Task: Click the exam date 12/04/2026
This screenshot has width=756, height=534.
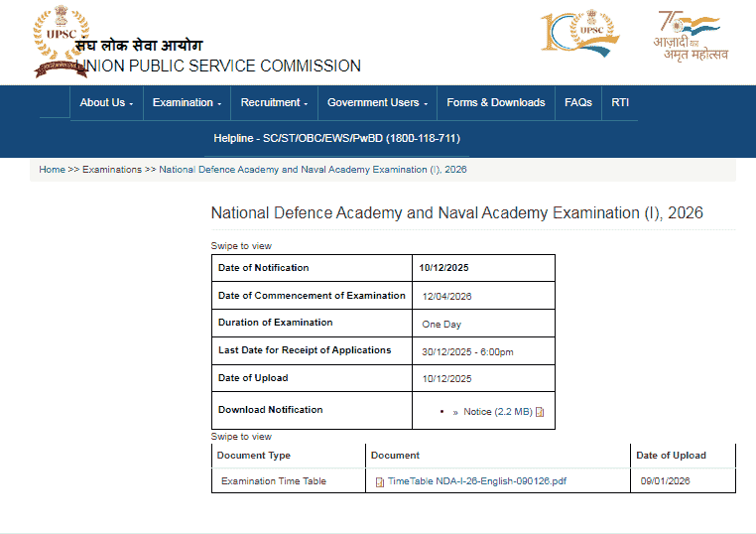Action: (446, 296)
